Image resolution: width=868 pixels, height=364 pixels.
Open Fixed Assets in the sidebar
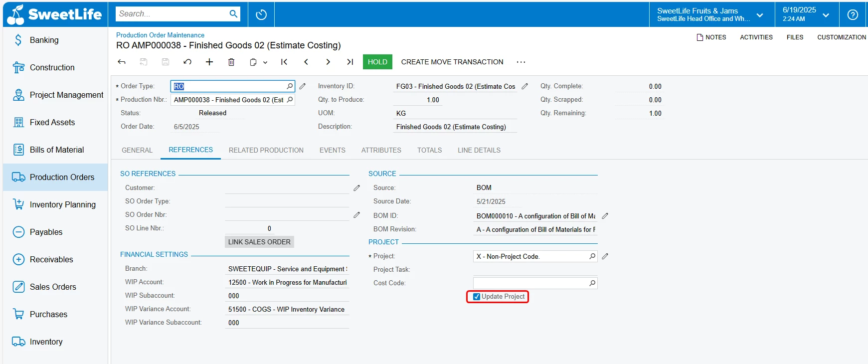tap(55, 122)
